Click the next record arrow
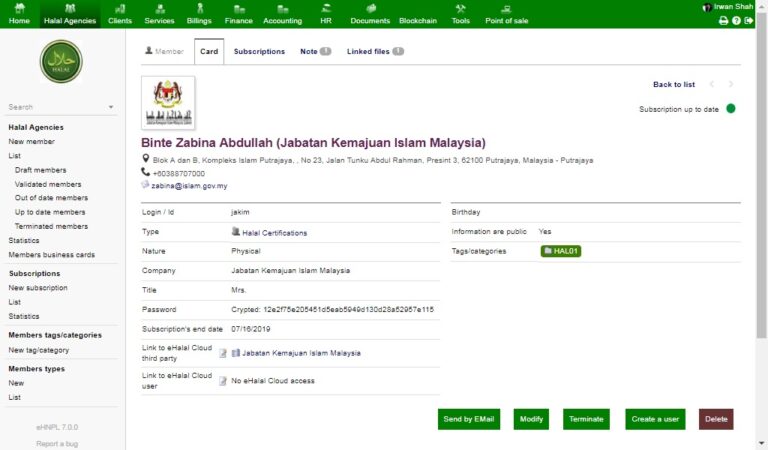The image size is (768, 450). tap(731, 84)
